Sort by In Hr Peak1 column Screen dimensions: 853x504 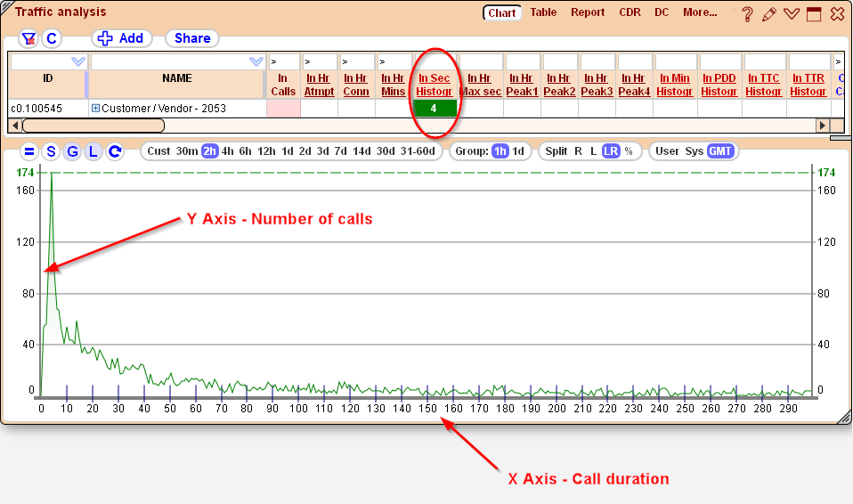pos(522,85)
